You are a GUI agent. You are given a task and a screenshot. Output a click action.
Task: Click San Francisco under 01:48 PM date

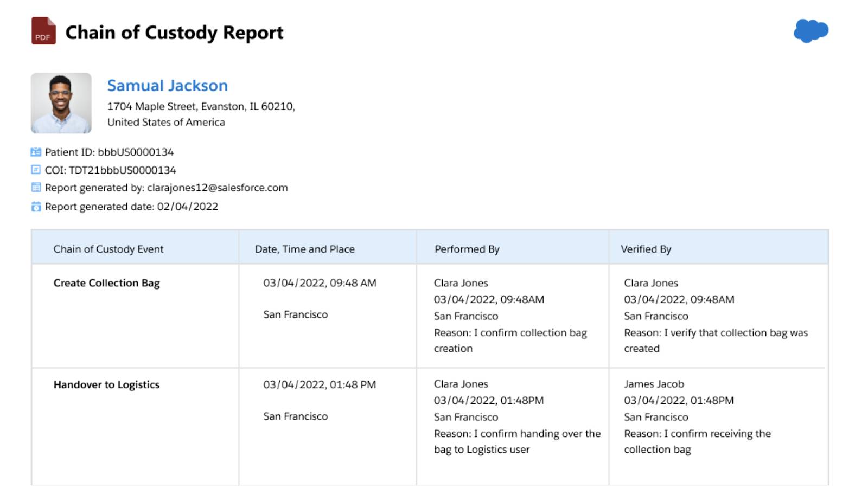tap(295, 416)
